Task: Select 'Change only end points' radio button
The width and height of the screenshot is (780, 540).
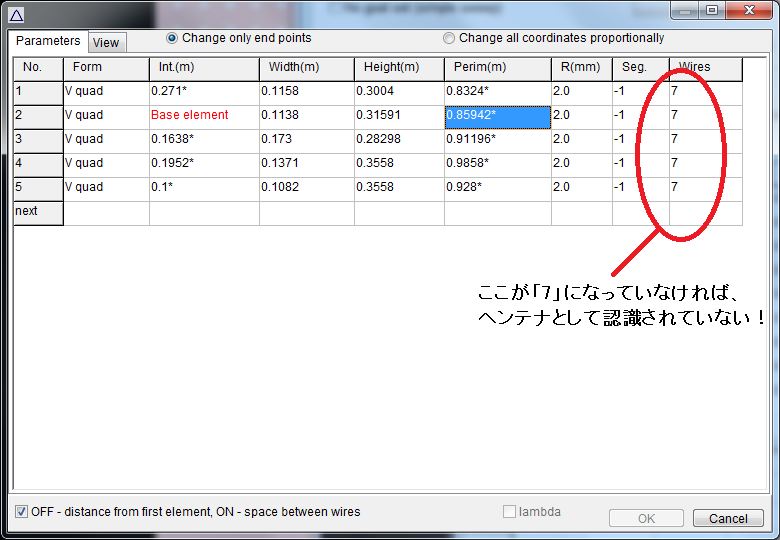Action: (x=239, y=38)
